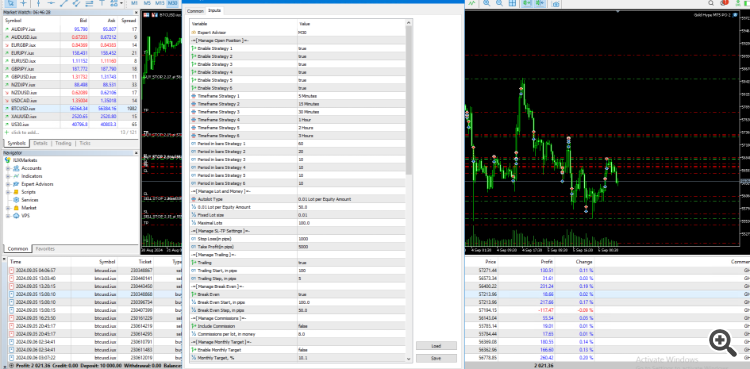Toggle Enable Strategy 4 value
The width and height of the screenshot is (750, 369).
coord(351,72)
